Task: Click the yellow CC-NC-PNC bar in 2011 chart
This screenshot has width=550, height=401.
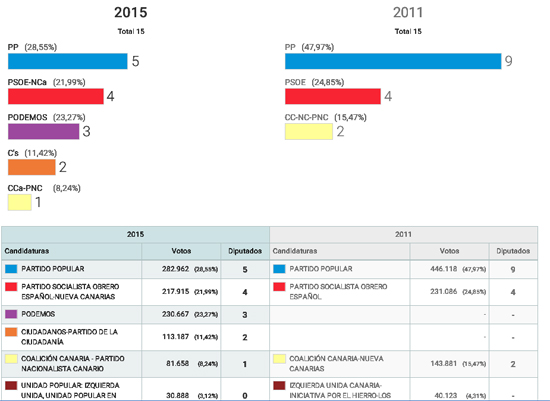Action: pos(309,132)
